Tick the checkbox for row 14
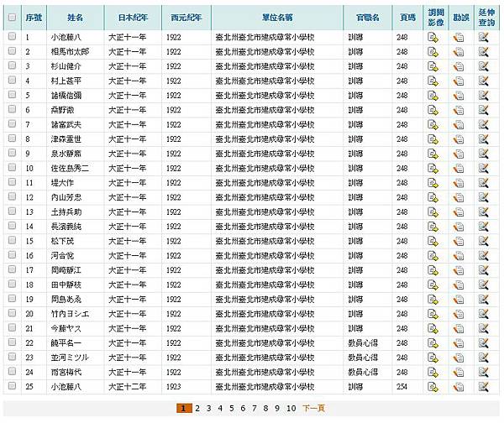Image resolution: width=504 pixels, height=423 pixels. (12, 226)
